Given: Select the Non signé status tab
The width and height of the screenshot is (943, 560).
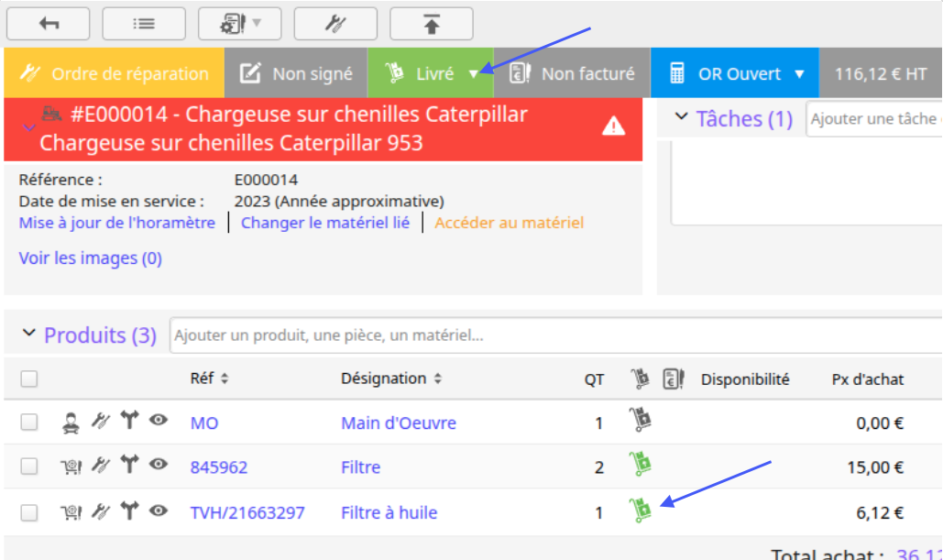Looking at the screenshot, I should tap(296, 73).
